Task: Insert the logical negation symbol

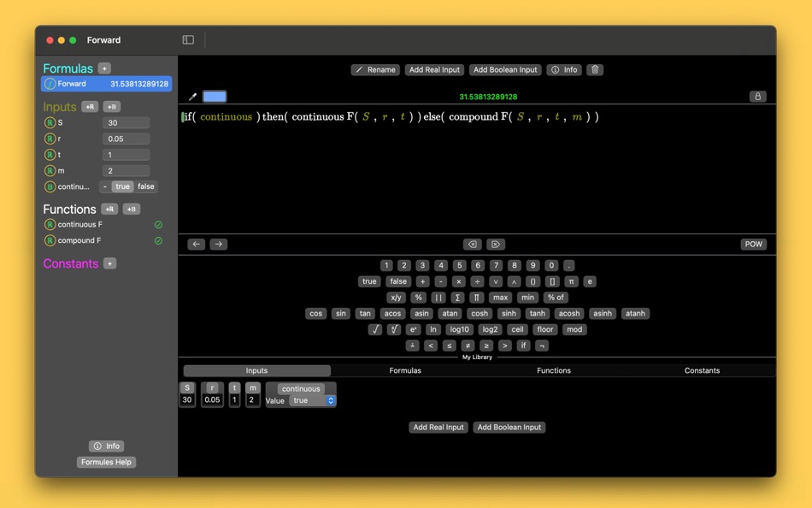Action: [x=542, y=346]
